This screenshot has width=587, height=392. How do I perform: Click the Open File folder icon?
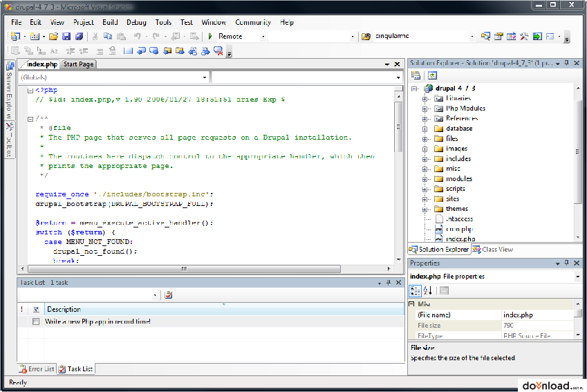tap(53, 37)
